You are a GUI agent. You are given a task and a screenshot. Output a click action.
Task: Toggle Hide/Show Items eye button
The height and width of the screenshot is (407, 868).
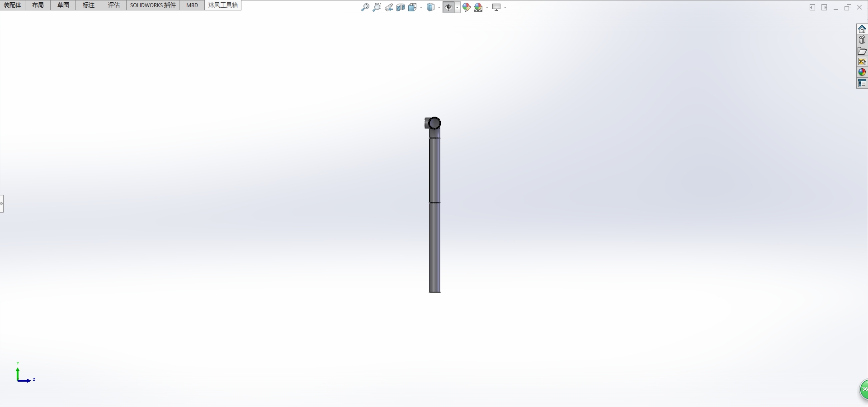(448, 7)
